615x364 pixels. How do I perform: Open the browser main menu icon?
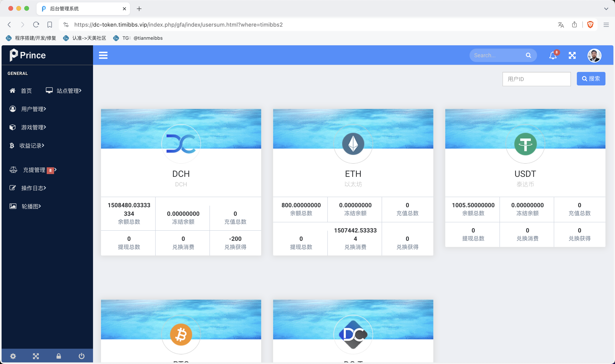(x=606, y=25)
